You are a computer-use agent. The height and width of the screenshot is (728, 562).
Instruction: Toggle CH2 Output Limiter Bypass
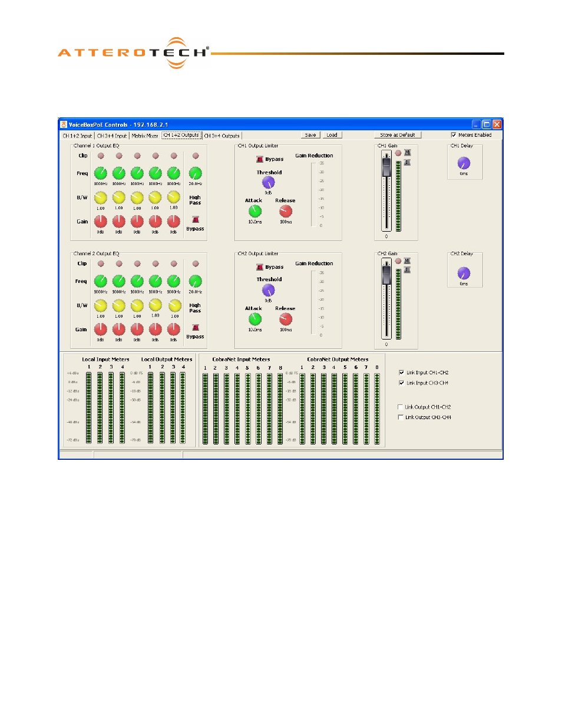(260, 267)
